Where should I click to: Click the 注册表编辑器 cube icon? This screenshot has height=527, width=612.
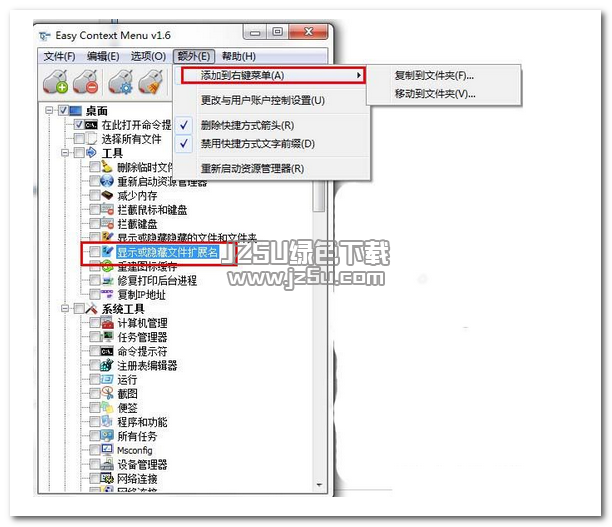pos(107,365)
